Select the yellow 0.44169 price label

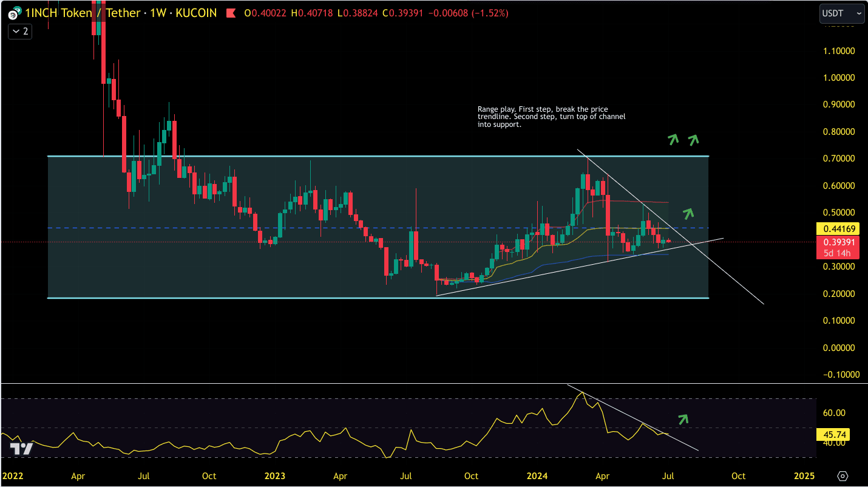click(x=837, y=228)
